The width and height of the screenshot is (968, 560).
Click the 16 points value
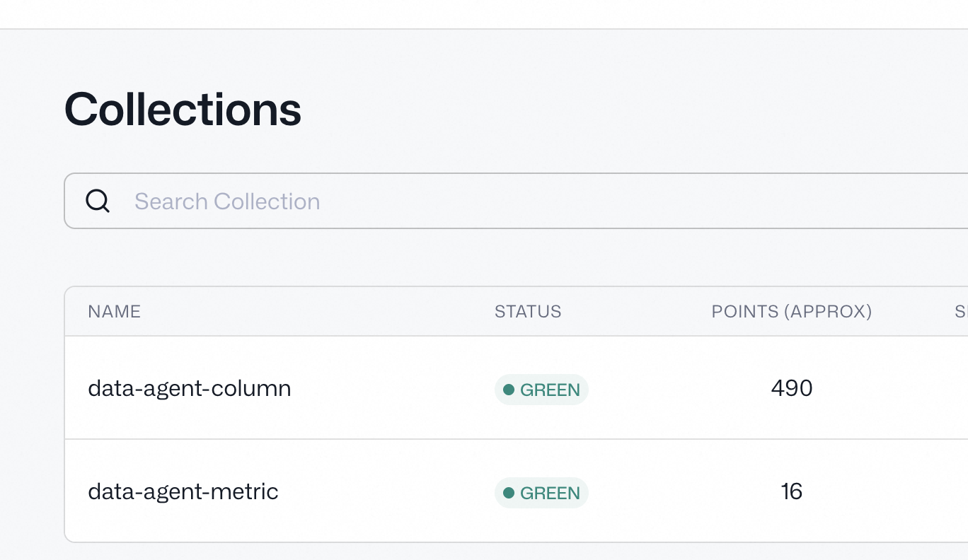791,491
